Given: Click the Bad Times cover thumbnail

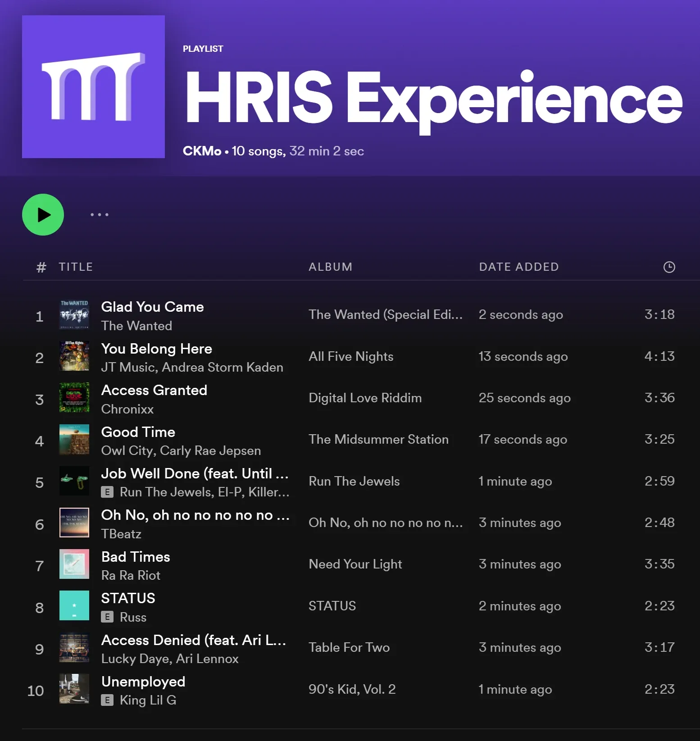Looking at the screenshot, I should click(x=74, y=564).
